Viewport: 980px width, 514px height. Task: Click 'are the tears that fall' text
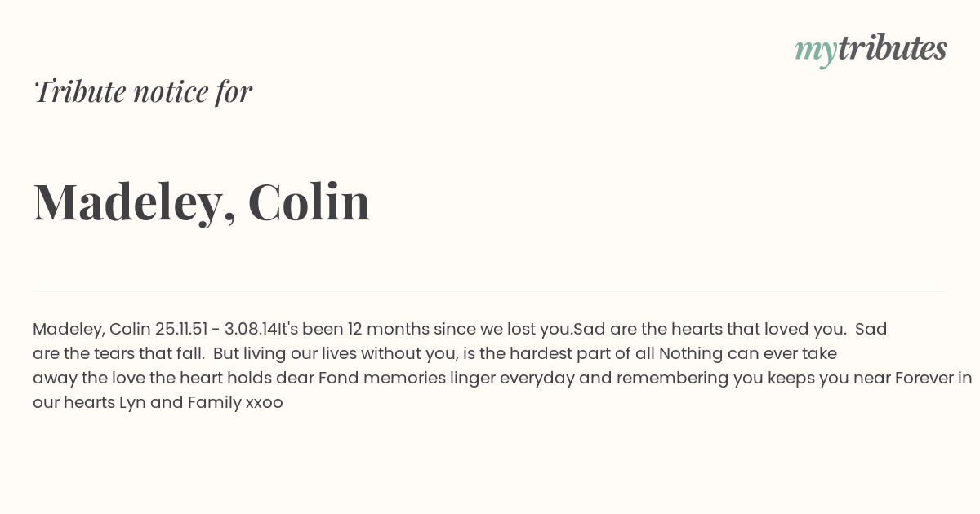[118, 354]
